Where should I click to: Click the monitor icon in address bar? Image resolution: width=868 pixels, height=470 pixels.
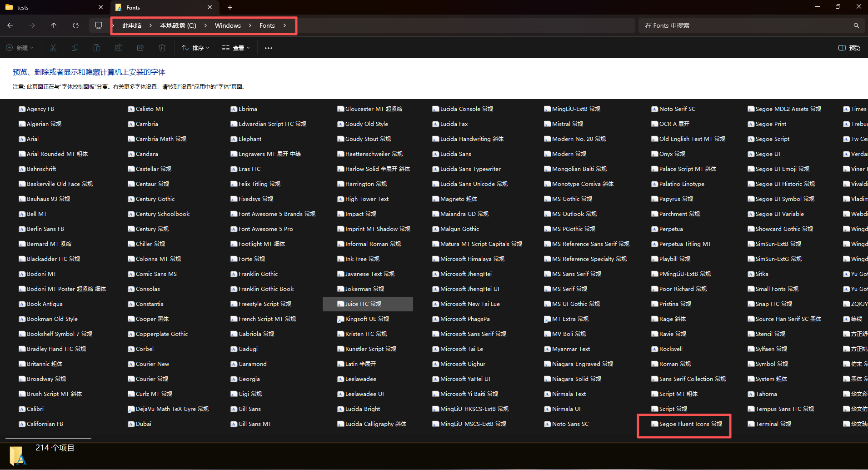(99, 25)
